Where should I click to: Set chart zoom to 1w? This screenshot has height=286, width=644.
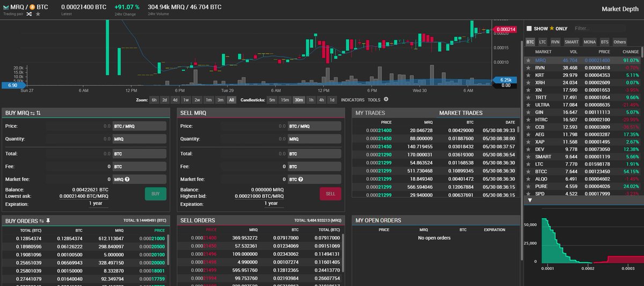pos(186,99)
